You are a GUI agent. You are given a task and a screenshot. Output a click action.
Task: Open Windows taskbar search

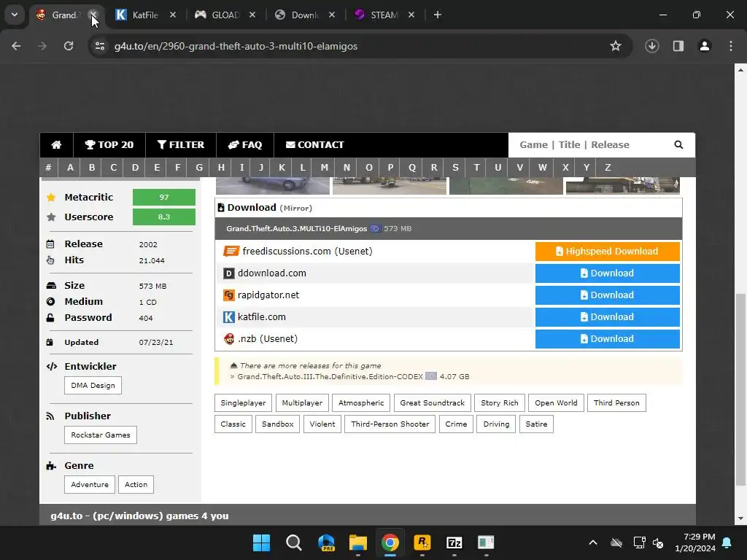pyautogui.click(x=294, y=542)
